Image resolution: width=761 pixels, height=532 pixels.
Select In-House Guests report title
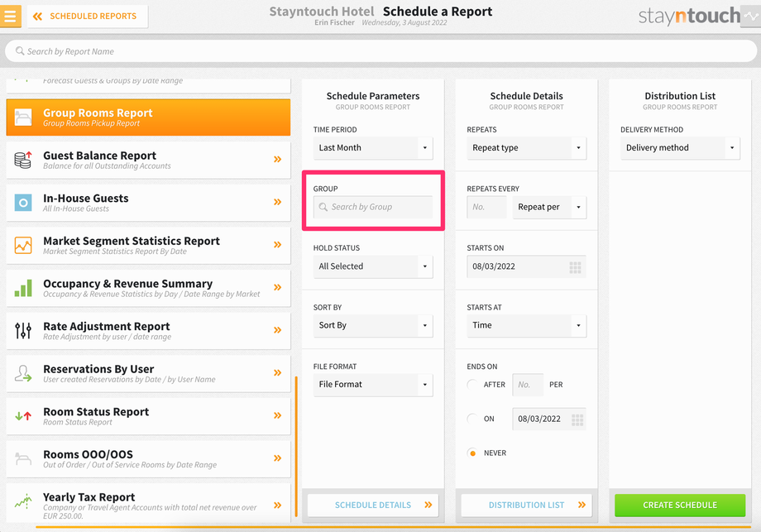pyautogui.click(x=86, y=198)
